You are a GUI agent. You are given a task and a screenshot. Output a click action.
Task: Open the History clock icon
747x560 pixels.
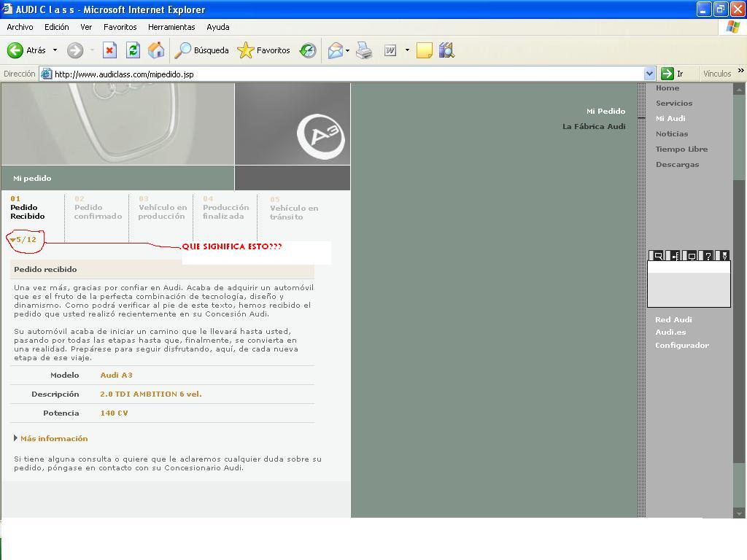pos(308,50)
